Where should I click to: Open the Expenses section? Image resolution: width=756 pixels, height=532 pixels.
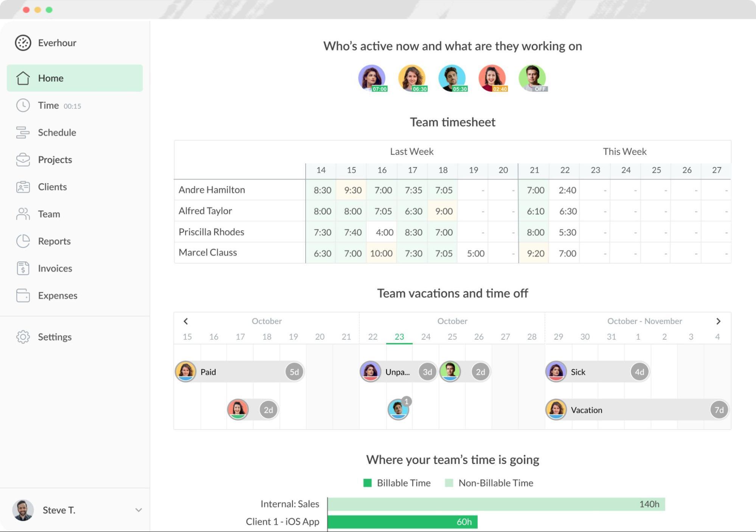(57, 295)
